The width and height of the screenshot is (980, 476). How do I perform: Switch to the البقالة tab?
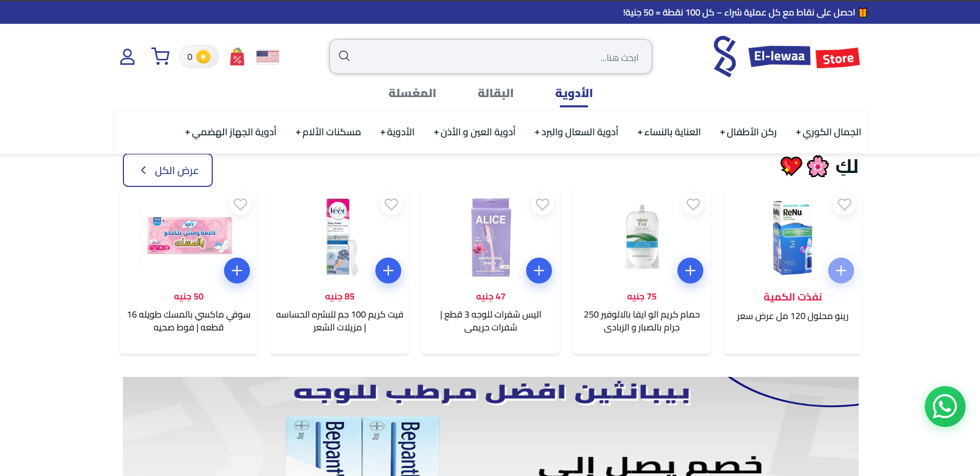(496, 93)
